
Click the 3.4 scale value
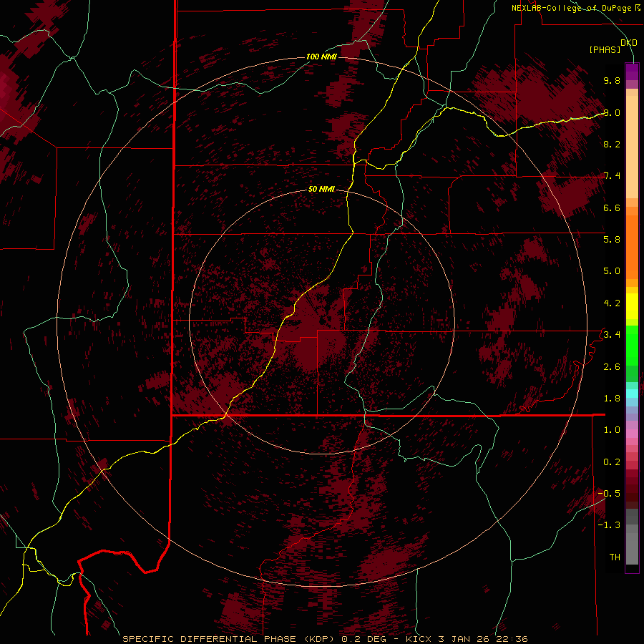pos(612,335)
